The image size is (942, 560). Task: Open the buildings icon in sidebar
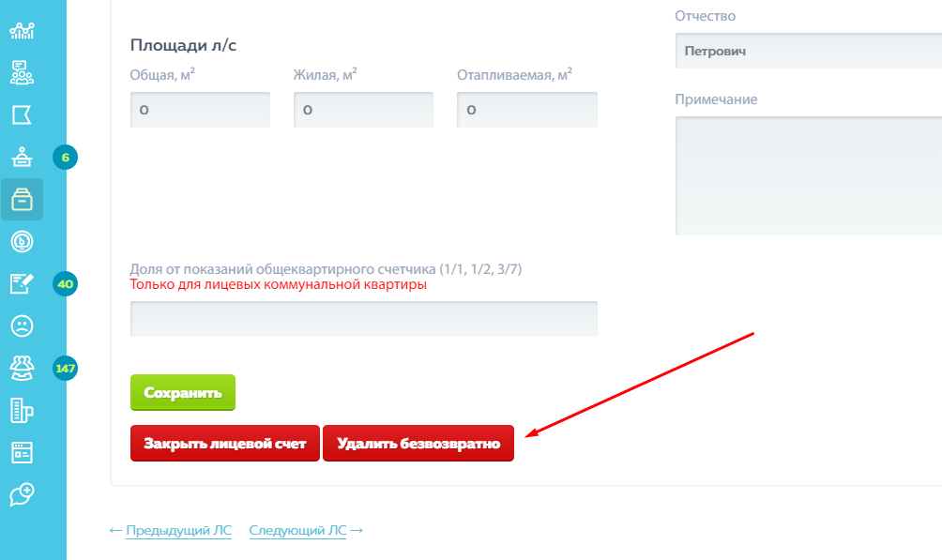(x=23, y=411)
